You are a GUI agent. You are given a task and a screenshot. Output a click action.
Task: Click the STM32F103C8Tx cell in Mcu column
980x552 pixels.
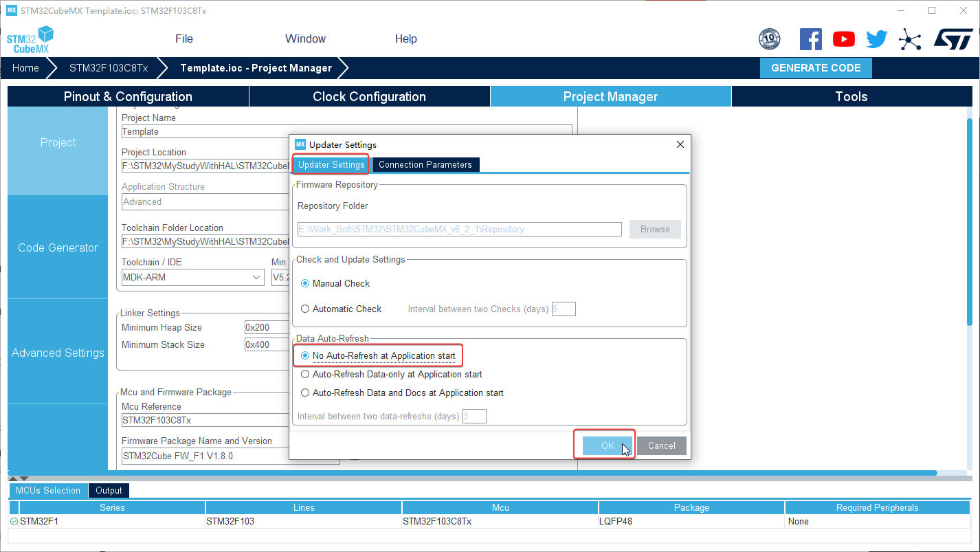[500, 522]
